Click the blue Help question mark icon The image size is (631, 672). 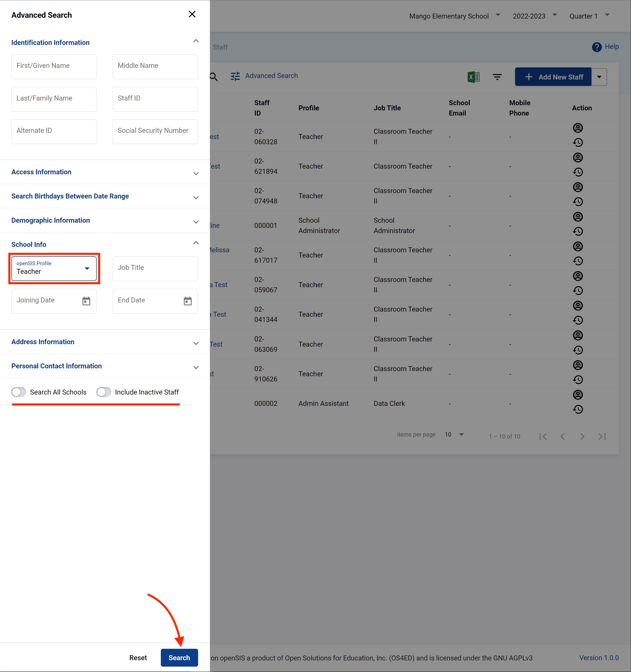596,47
